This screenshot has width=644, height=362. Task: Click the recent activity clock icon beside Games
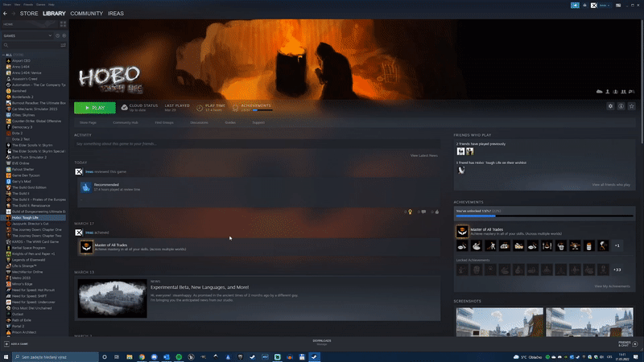[x=57, y=35]
